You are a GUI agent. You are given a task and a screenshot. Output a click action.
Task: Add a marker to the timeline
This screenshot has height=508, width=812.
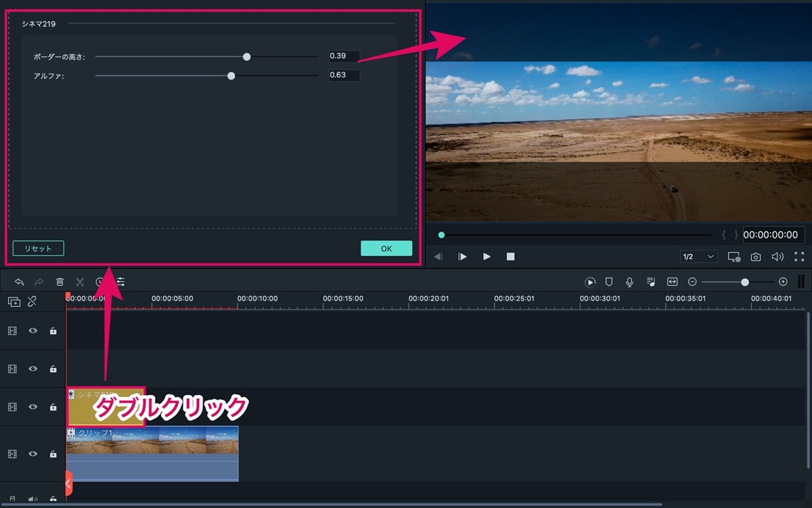click(x=608, y=282)
